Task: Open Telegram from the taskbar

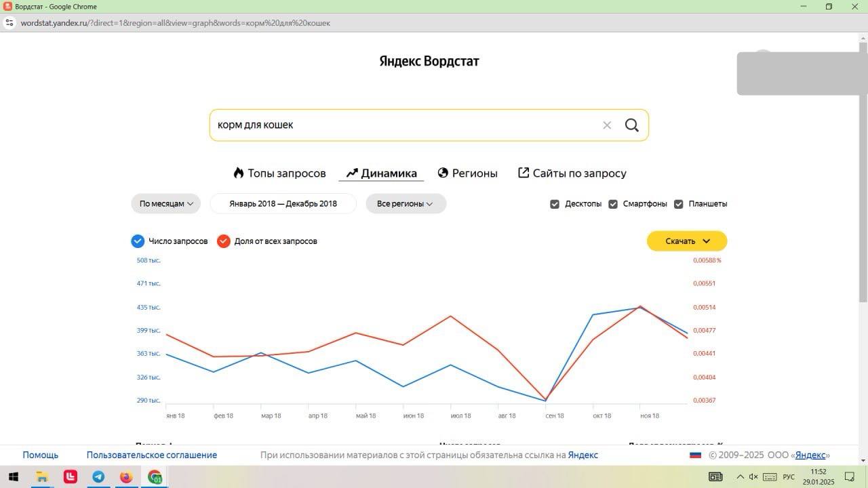Action: pyautogui.click(x=98, y=477)
